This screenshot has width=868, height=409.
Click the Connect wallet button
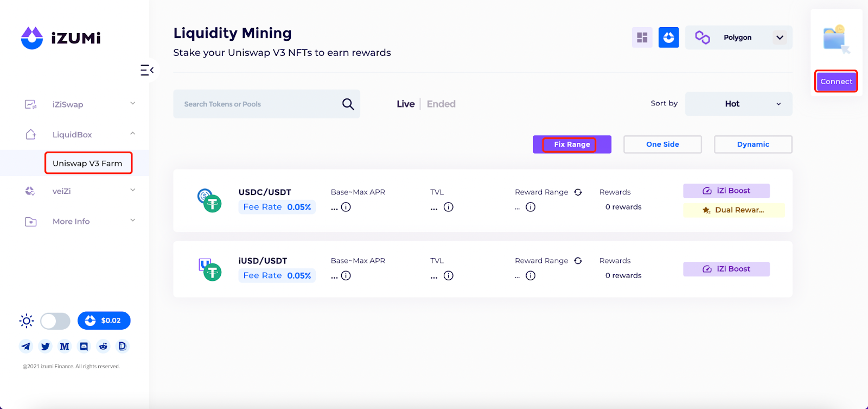coord(836,81)
